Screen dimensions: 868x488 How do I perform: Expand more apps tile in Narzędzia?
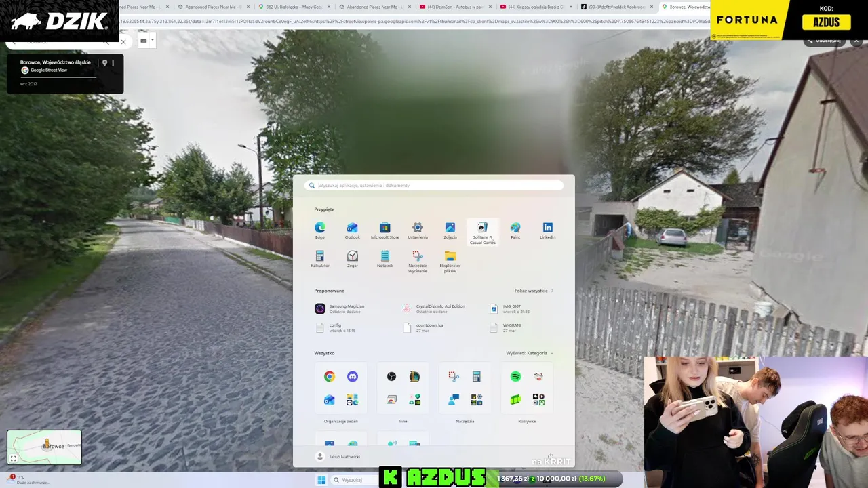click(x=477, y=400)
